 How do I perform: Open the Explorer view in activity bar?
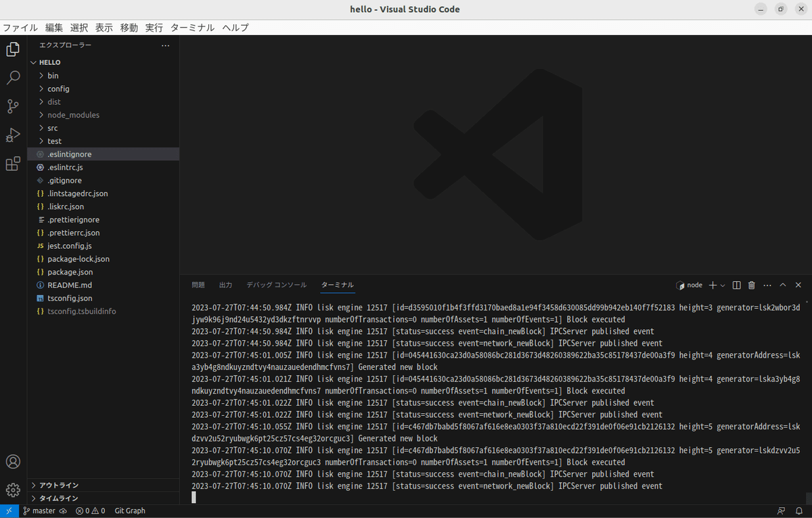pyautogui.click(x=13, y=49)
